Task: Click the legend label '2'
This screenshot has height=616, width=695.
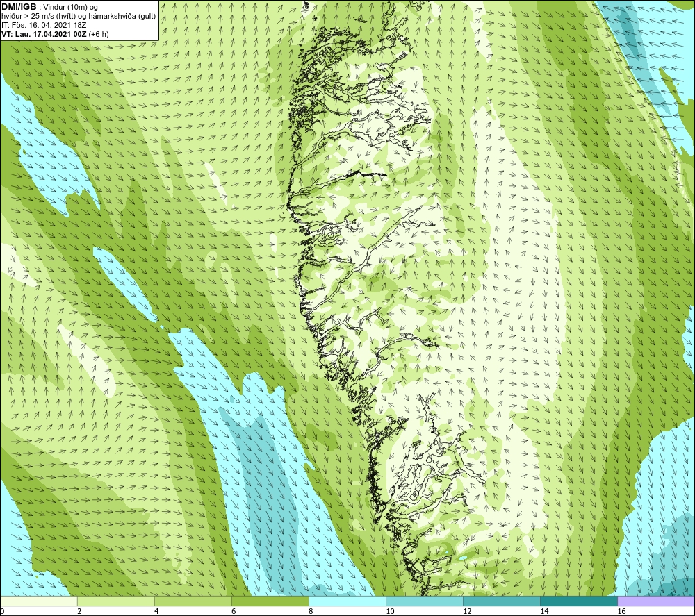Action: pyautogui.click(x=79, y=612)
